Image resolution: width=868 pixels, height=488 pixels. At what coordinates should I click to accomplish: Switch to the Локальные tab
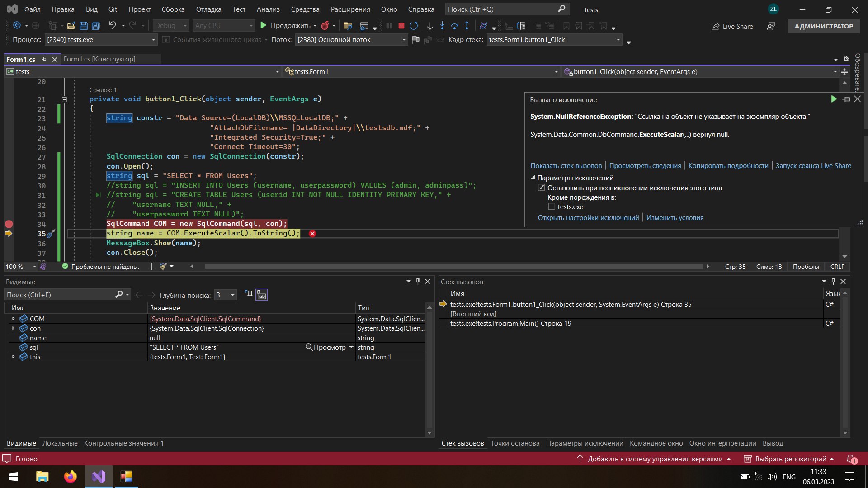click(x=60, y=443)
